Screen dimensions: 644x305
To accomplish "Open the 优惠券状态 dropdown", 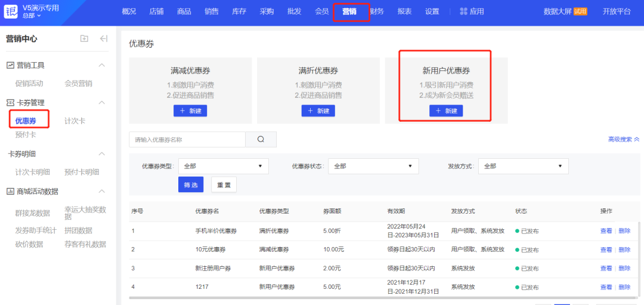I will (373, 166).
